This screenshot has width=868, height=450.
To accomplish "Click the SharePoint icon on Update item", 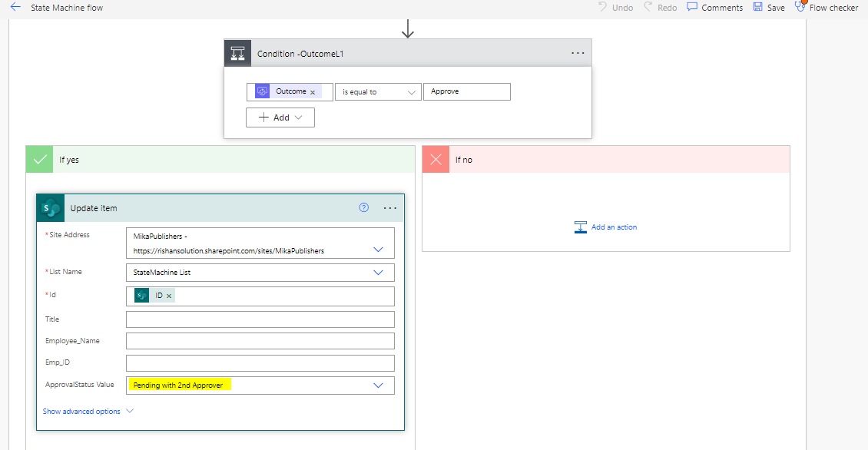I will (x=51, y=208).
